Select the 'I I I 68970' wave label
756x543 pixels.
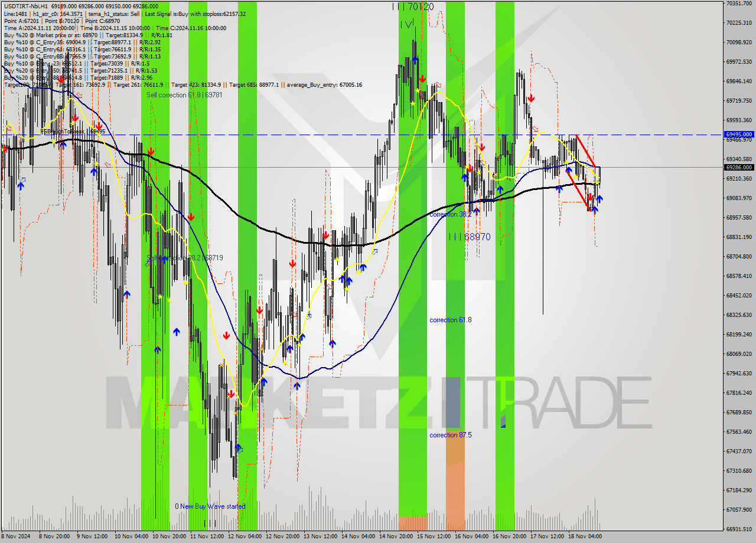click(469, 237)
